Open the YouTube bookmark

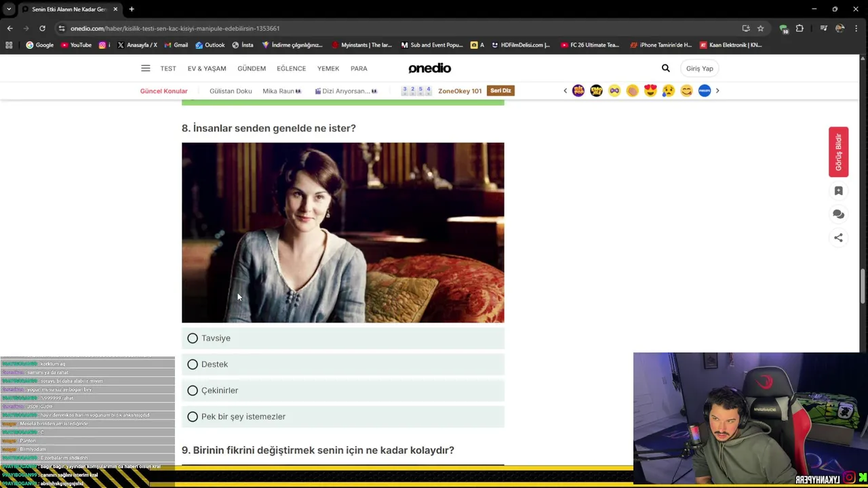[76, 45]
